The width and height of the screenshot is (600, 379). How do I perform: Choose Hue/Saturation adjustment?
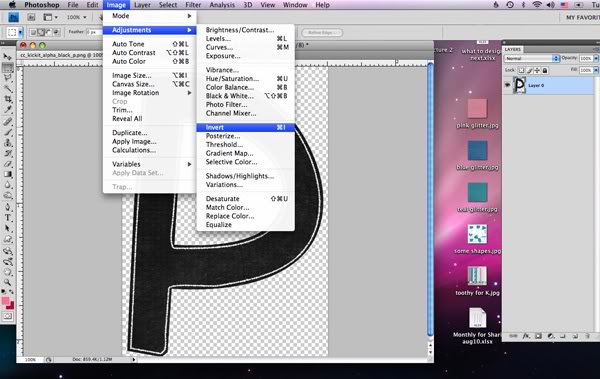(x=246, y=78)
